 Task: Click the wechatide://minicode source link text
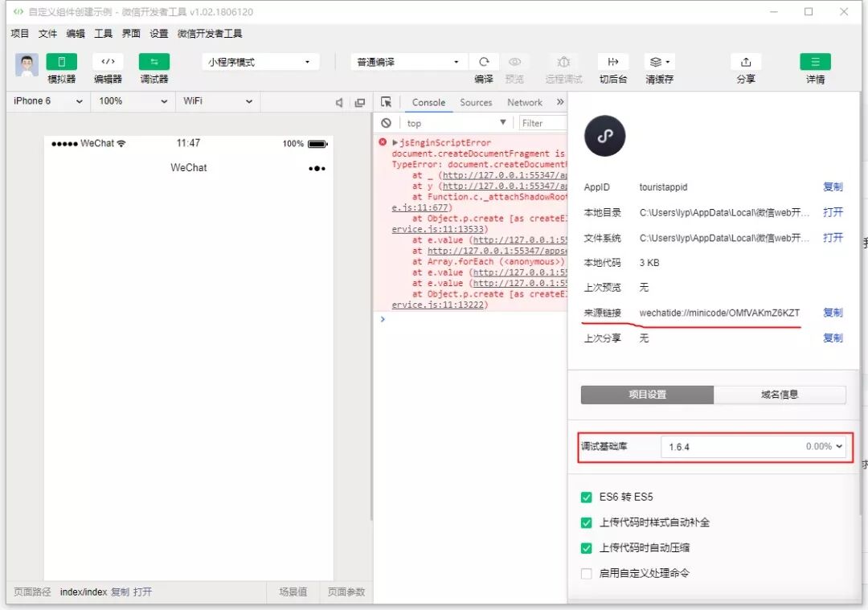pos(719,313)
